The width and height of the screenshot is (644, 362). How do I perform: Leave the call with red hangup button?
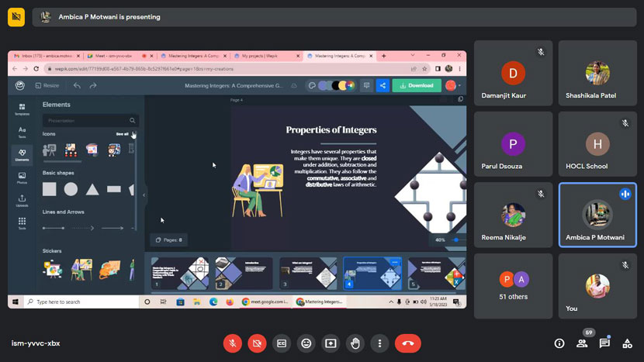coord(407,343)
